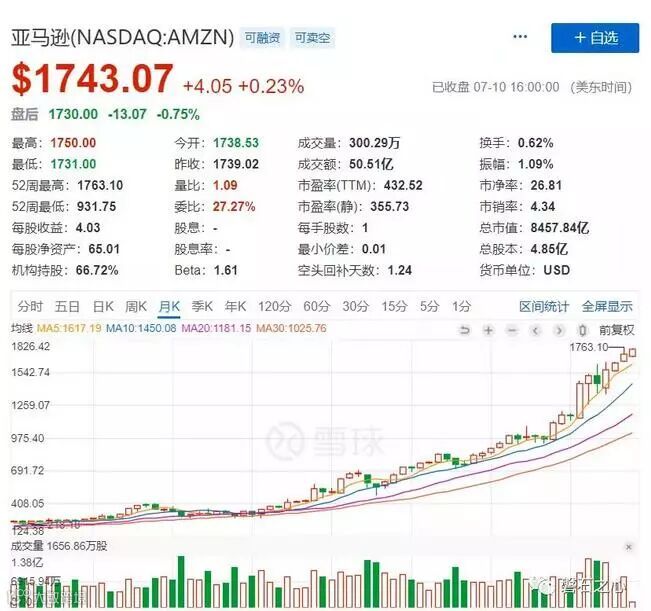Click the 委比 value 27.27%
651x611 pixels.
[234, 206]
